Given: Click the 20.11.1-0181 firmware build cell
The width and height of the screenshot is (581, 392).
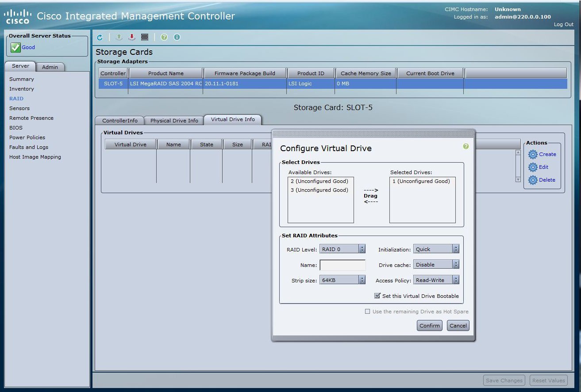Looking at the screenshot, I should (x=245, y=84).
